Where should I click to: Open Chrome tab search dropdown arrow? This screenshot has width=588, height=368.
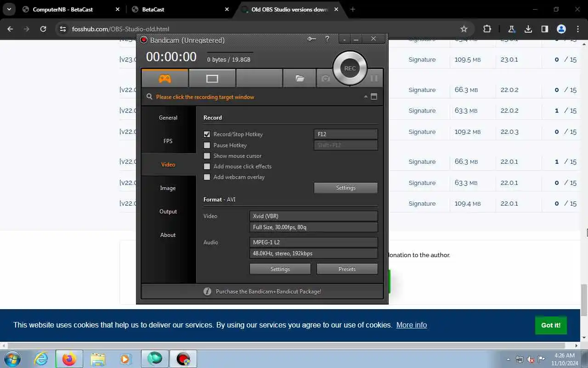9,9
